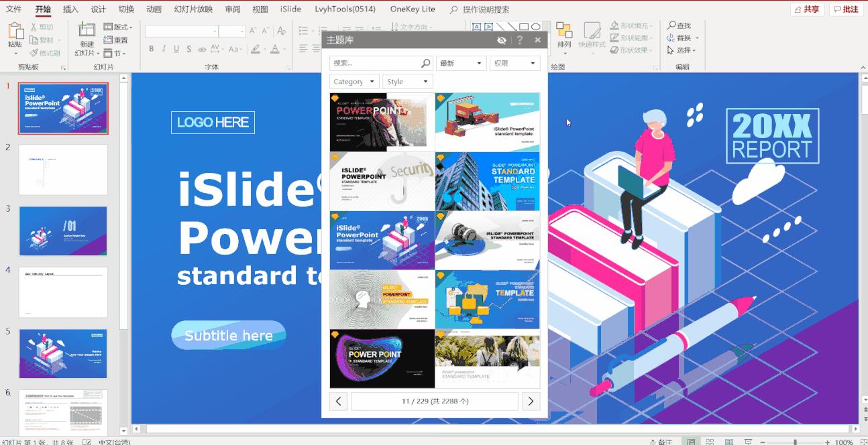Toggle Bold formatting in Font group
The height and width of the screenshot is (445, 868).
pyautogui.click(x=152, y=49)
